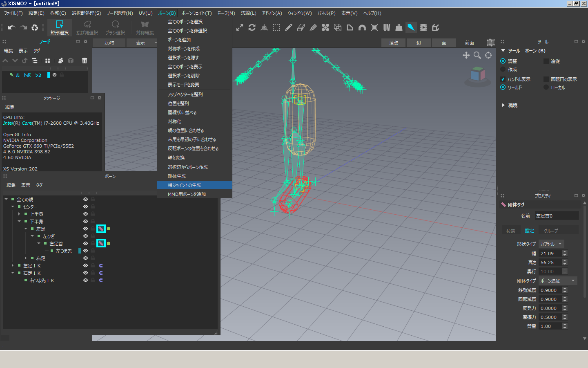Select the 投げ縄選択 lasso selection tool
The width and height of the screenshot is (588, 368).
pos(87,28)
